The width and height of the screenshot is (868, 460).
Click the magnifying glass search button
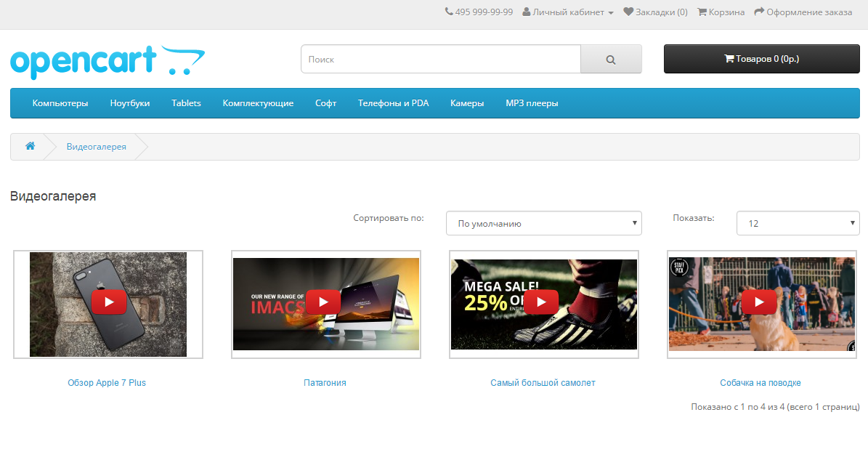[x=611, y=60]
